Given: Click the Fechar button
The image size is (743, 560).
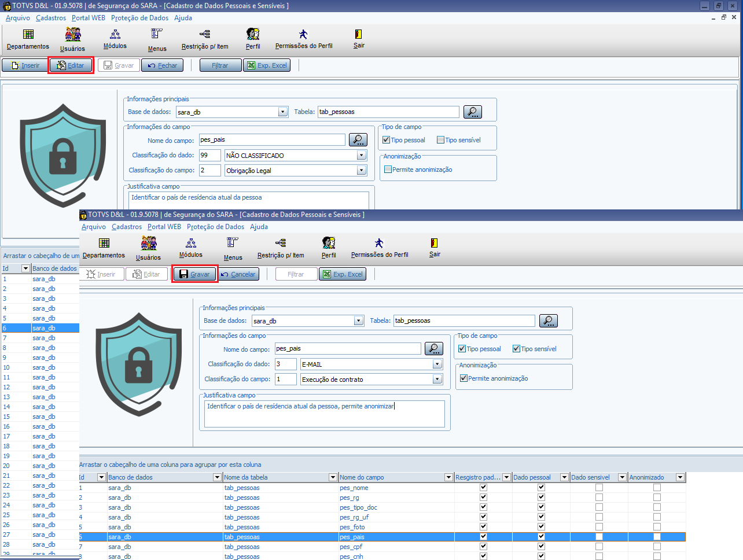Looking at the screenshot, I should coord(163,65).
